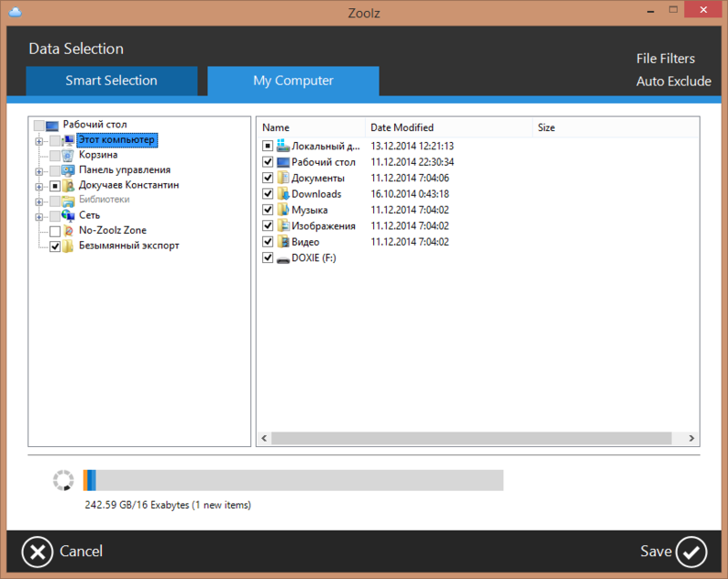This screenshot has width=728, height=579.
Task: Uncheck Безымянный экспорт checkbox in tree
Action: pyautogui.click(x=55, y=247)
